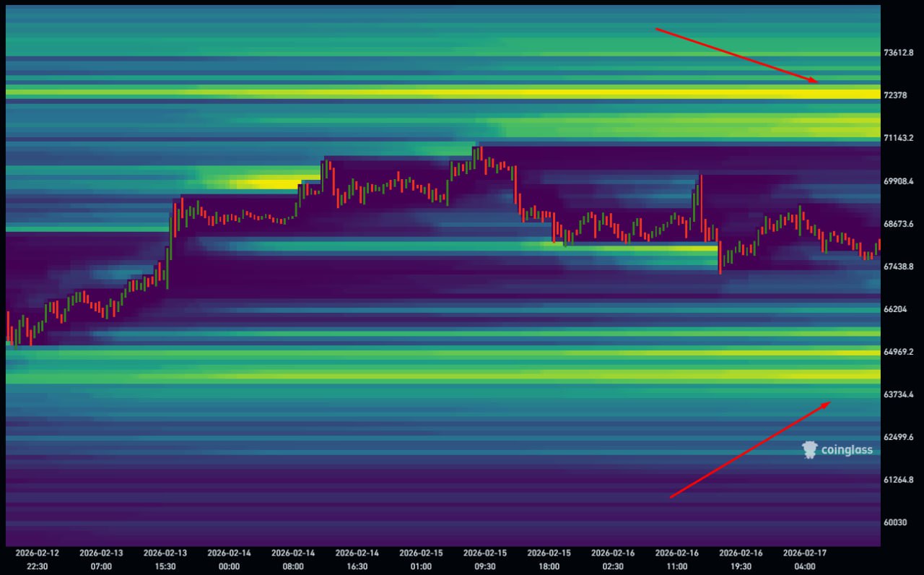Click the 60030 price axis label
Viewport: 924px width, 575px height.
coord(897,522)
